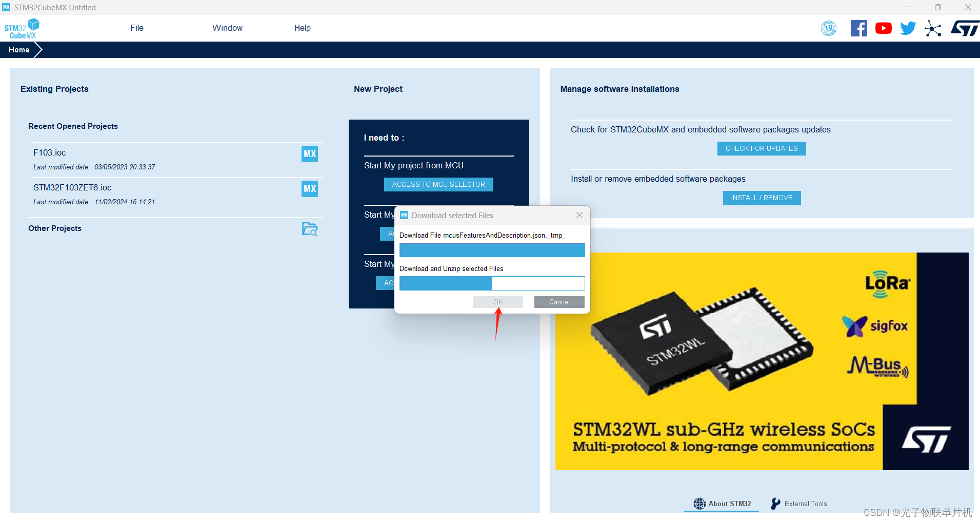Click the ST logo on the banner corner
The image size is (980, 522).
pyautogui.click(x=926, y=439)
